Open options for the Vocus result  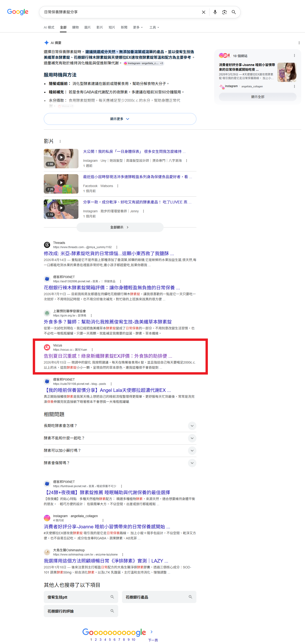click(92, 350)
